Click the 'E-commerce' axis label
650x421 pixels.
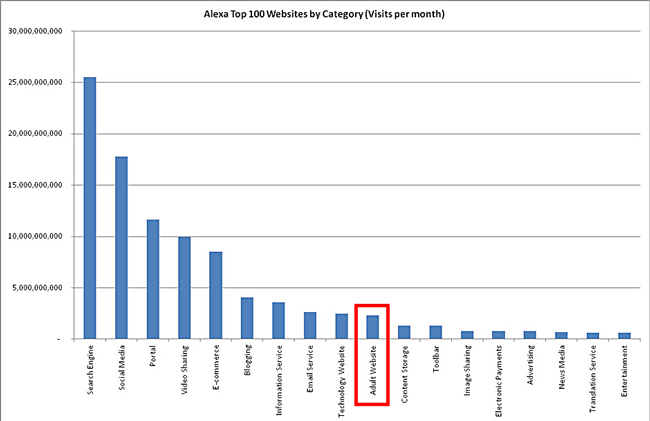[216, 367]
